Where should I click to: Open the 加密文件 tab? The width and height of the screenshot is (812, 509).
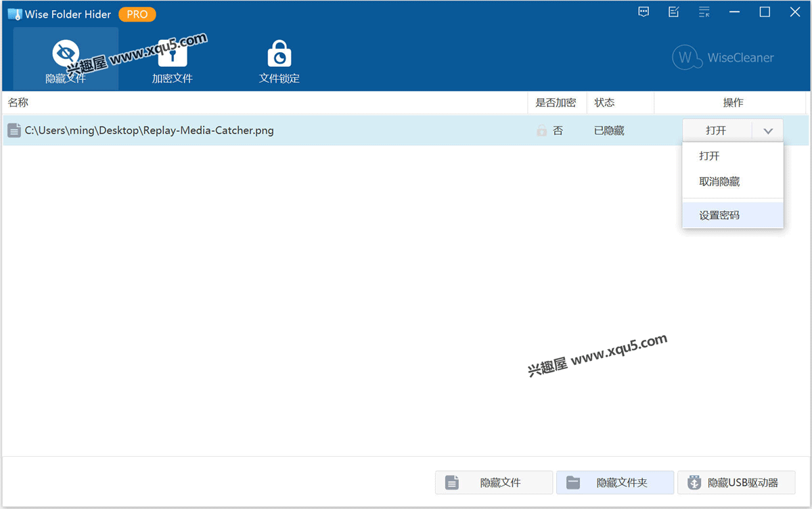click(x=173, y=60)
